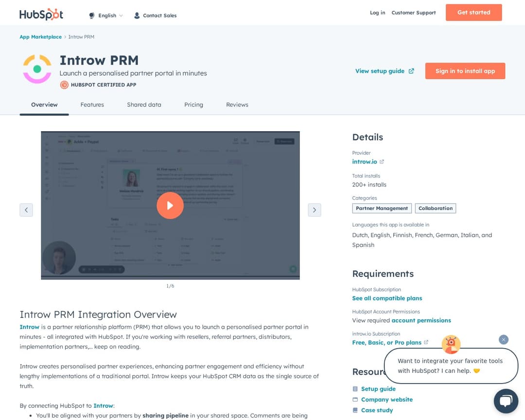Select the Overview tab
This screenshot has height=420, width=525.
(44, 105)
